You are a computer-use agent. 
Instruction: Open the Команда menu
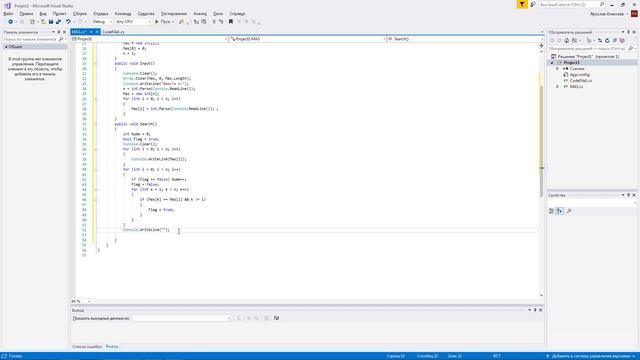[123, 13]
